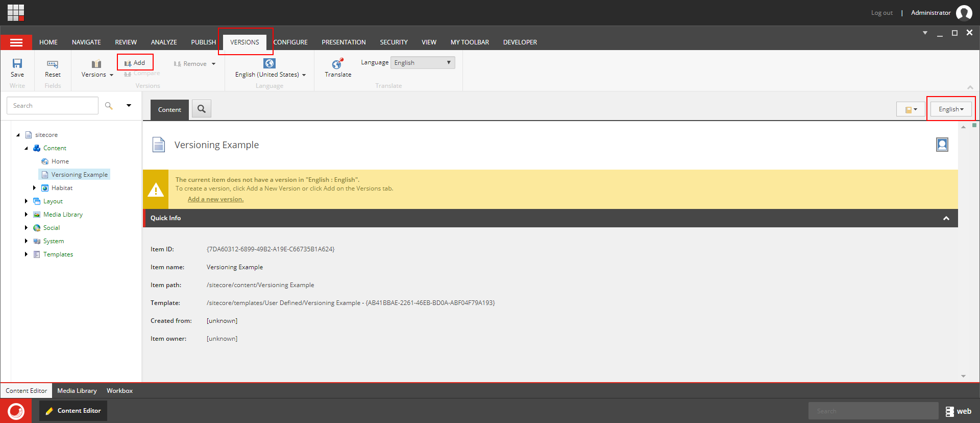
Task: Click the Add a new version link
Action: [x=215, y=199]
